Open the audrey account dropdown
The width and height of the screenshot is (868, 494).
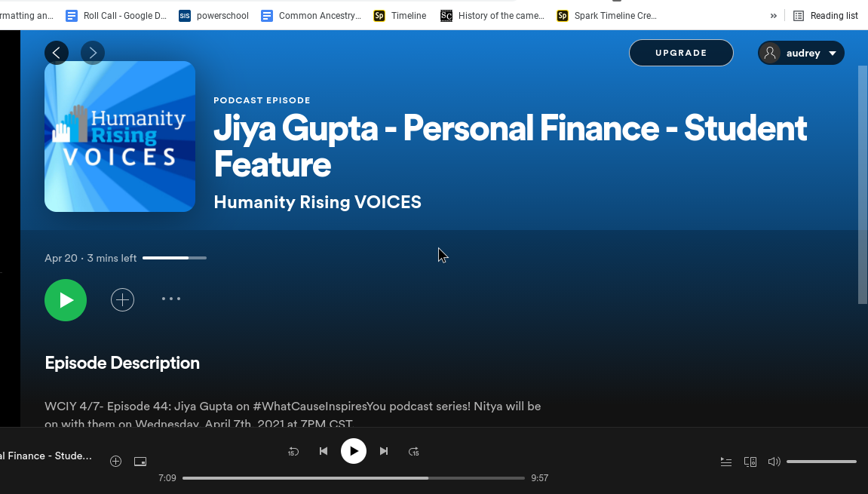(x=801, y=53)
